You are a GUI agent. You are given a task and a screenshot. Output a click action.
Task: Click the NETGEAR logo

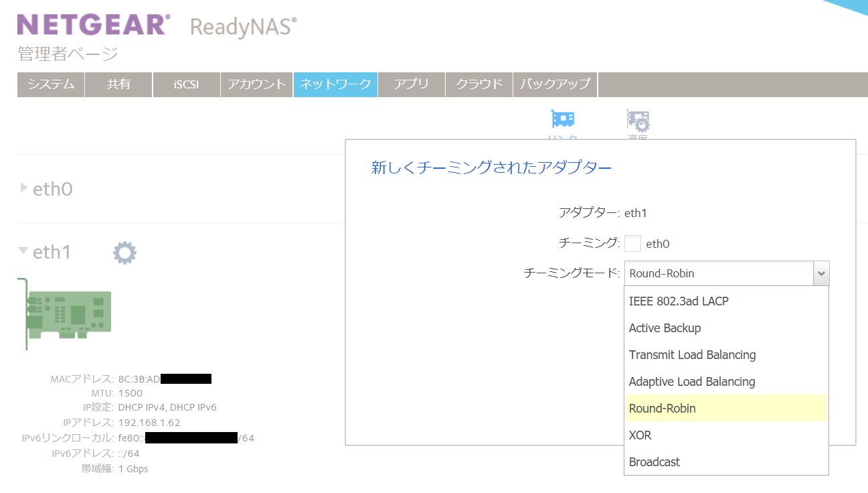pos(94,25)
